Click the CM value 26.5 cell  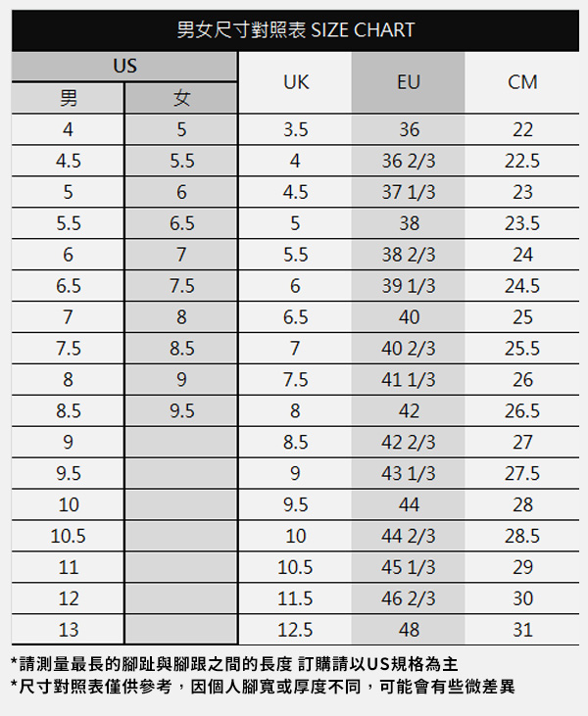pos(522,410)
